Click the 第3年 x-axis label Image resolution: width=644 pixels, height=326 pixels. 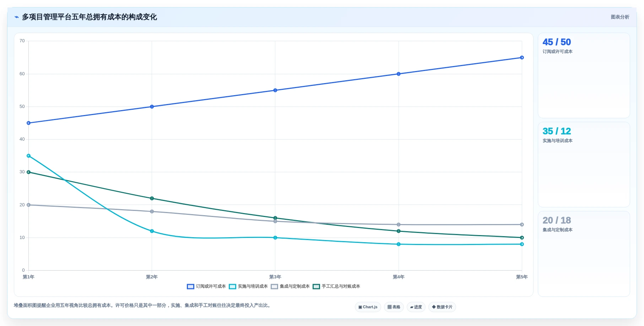275,277
